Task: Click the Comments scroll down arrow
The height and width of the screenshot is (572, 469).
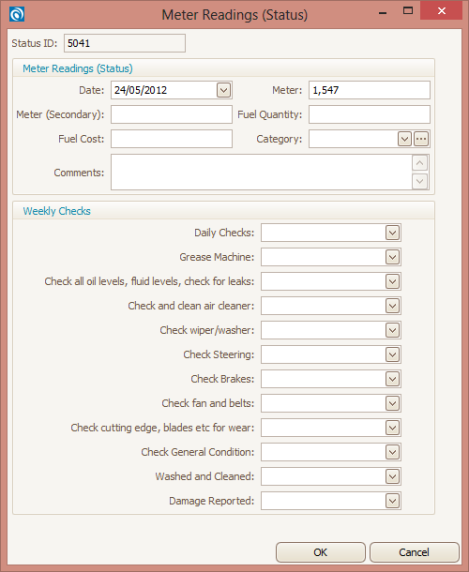Action: pos(420,181)
